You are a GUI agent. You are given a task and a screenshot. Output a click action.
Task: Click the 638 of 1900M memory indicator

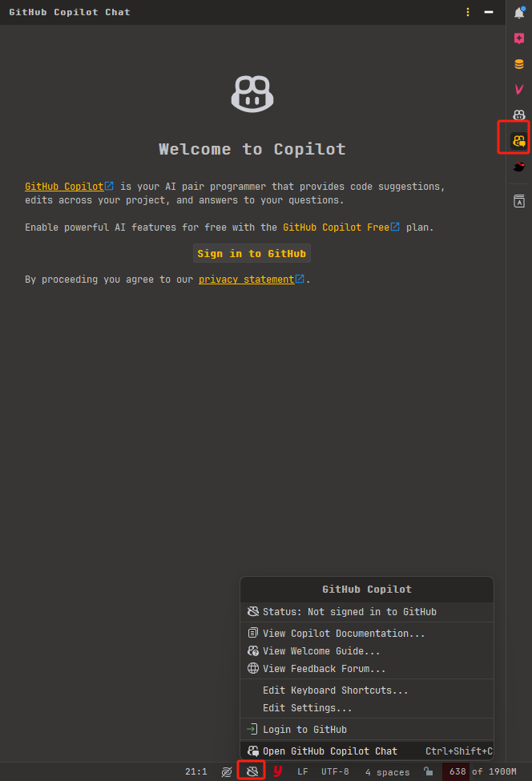tap(482, 771)
